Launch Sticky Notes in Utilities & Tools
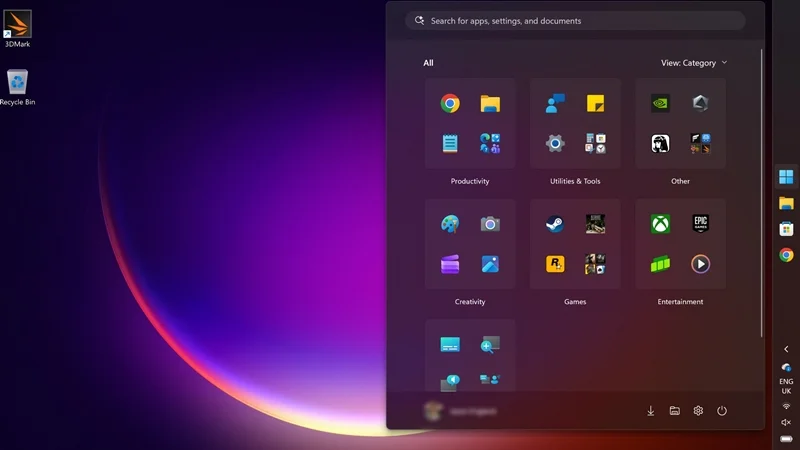Image resolution: width=800 pixels, height=450 pixels. tap(595, 104)
